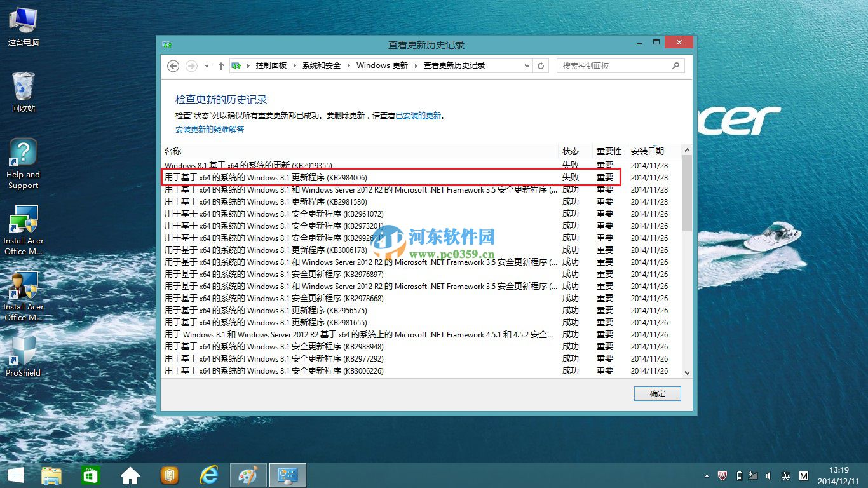
Task: Launch Internet Explorer from the taskbar
Action: pyautogui.click(x=208, y=475)
